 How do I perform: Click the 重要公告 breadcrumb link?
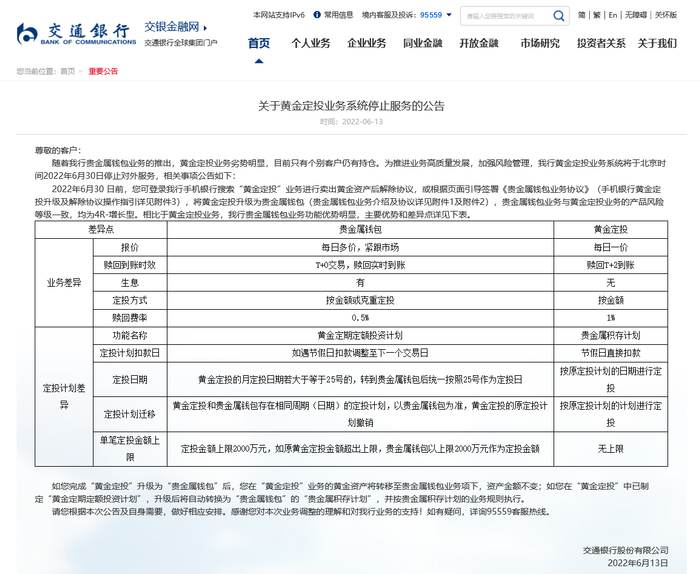[x=103, y=71]
